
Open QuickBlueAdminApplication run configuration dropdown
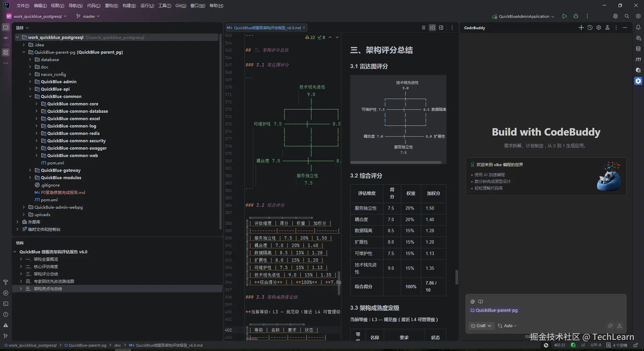point(523,16)
